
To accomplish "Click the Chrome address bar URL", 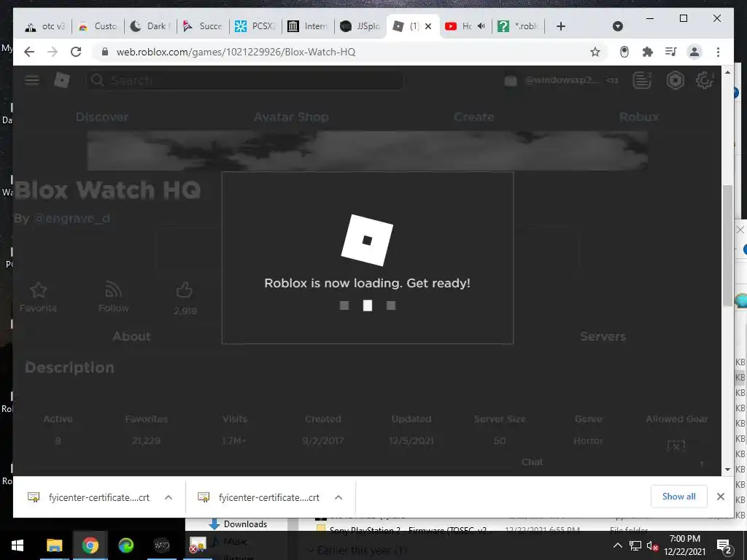I will (236, 52).
